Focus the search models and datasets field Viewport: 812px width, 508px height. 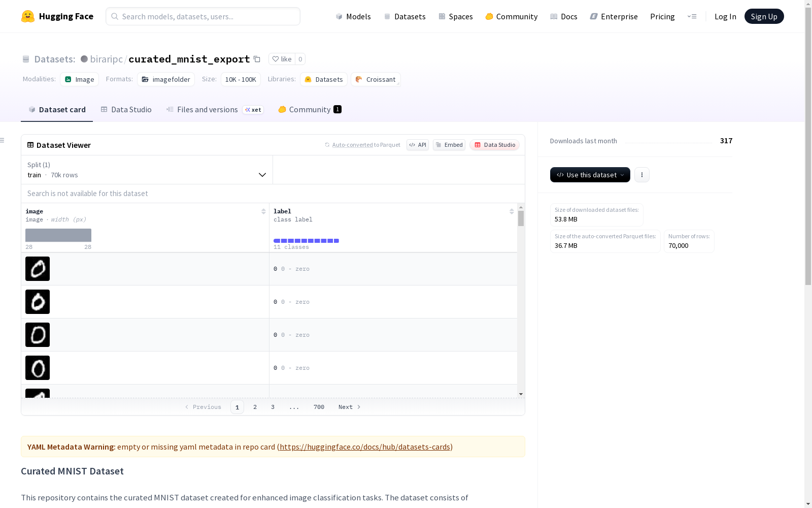(203, 16)
